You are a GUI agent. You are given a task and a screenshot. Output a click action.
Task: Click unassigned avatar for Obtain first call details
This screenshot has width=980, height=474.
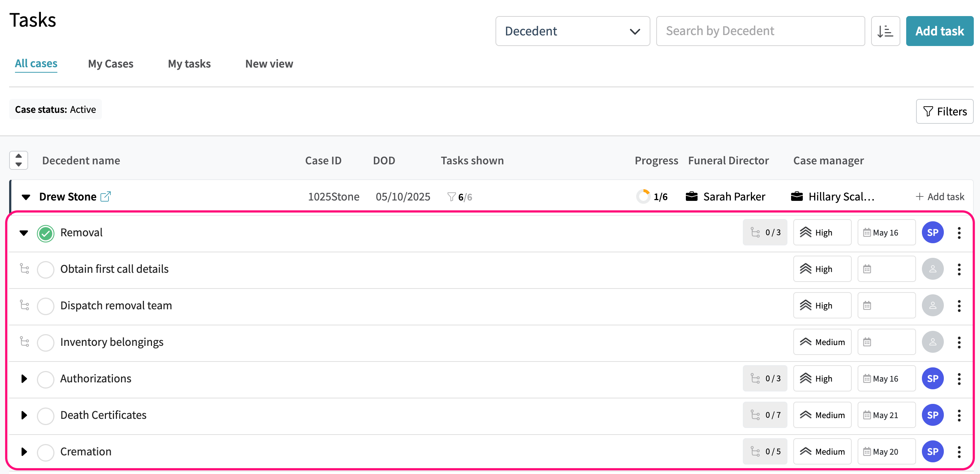click(932, 269)
